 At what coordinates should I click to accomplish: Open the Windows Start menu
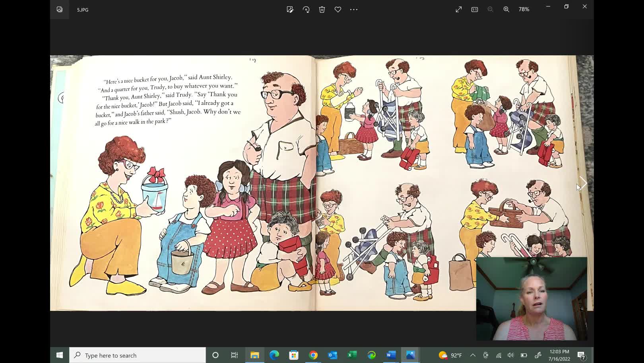[60, 355]
